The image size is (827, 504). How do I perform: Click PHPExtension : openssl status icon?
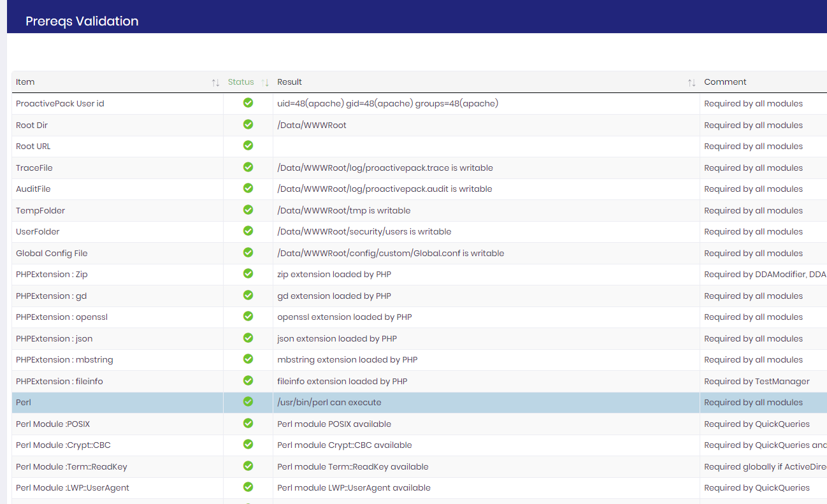point(248,316)
